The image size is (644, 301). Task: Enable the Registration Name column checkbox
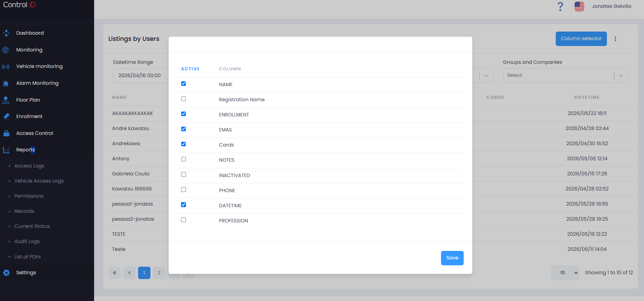tap(183, 99)
